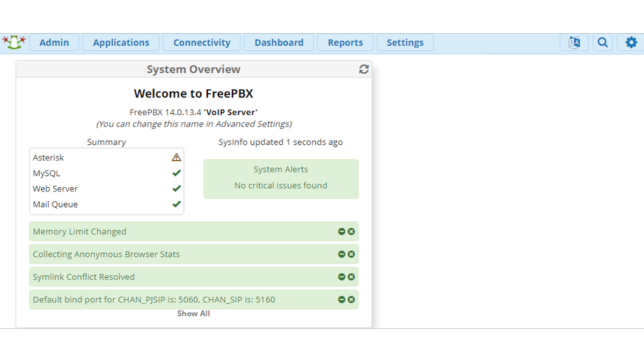Screen dimensions: 644x362
Task: Open the language translation tool
Action: click(x=574, y=42)
